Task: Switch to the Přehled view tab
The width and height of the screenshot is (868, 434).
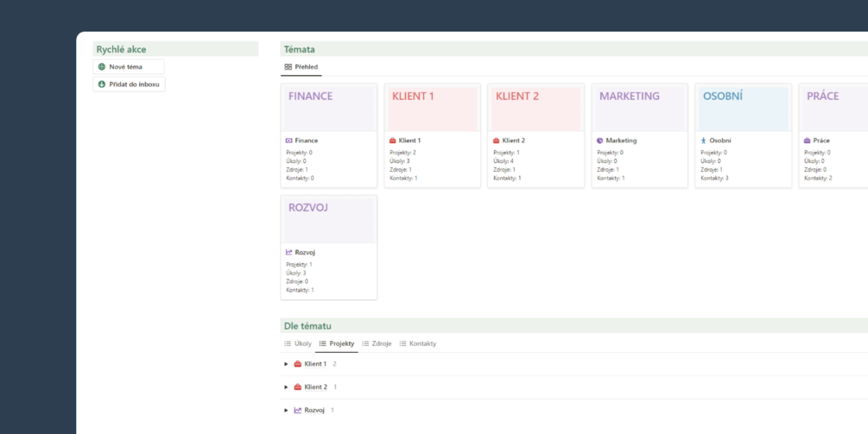Action: (301, 67)
